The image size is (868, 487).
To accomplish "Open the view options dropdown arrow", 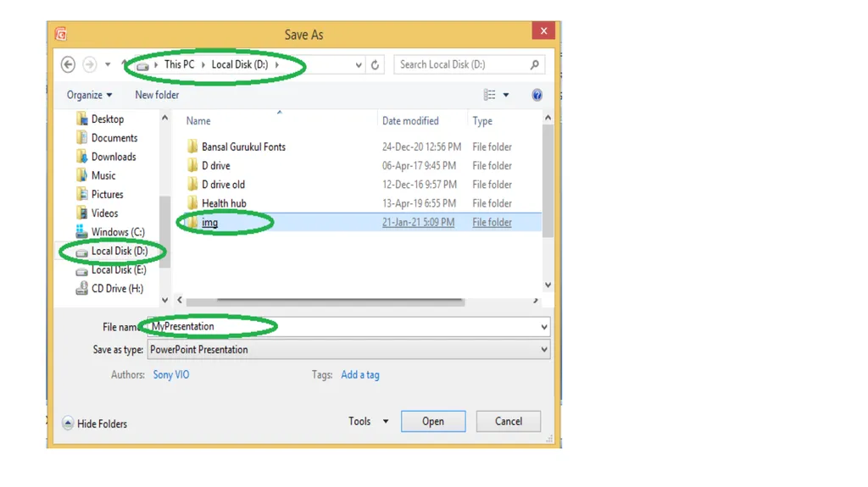I will pyautogui.click(x=506, y=95).
